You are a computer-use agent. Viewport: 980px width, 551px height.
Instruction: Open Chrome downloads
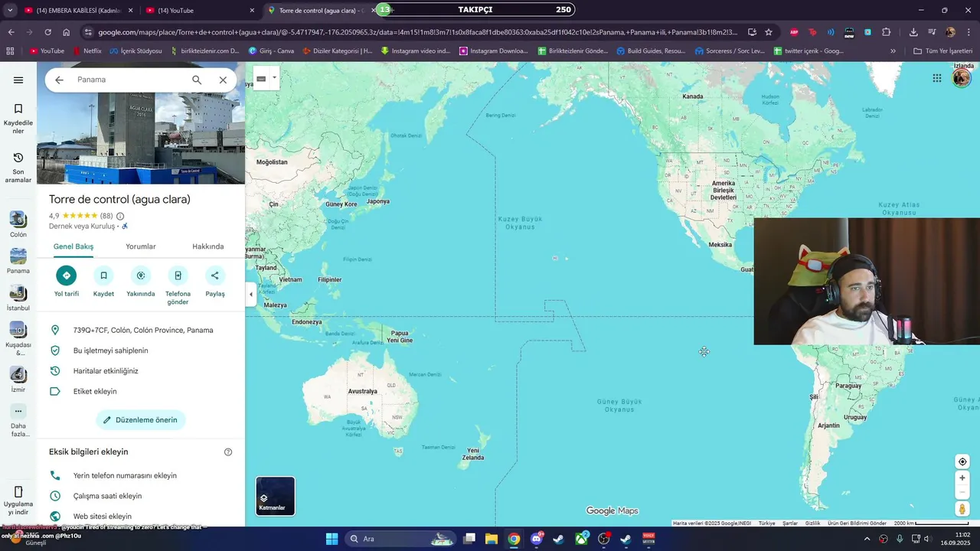913,32
